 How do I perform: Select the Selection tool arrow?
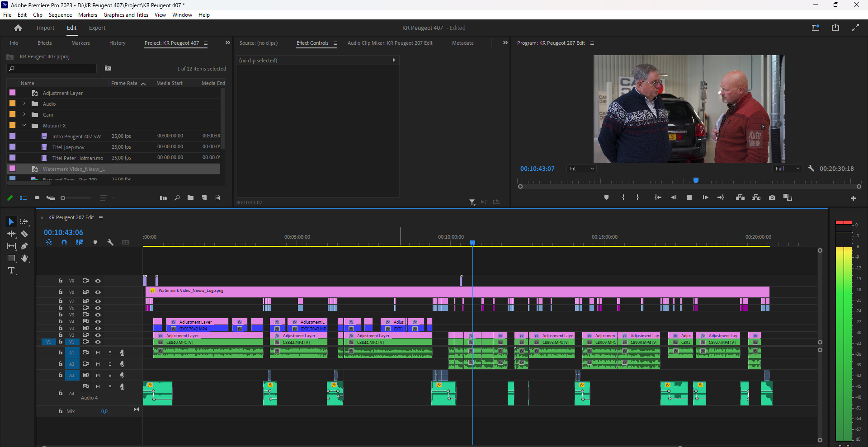[11, 221]
